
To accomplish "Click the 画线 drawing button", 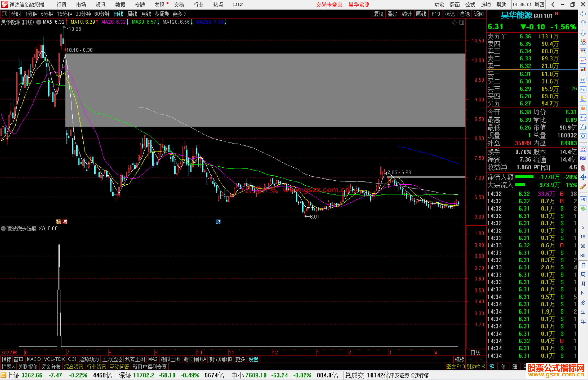I will [x=421, y=14].
